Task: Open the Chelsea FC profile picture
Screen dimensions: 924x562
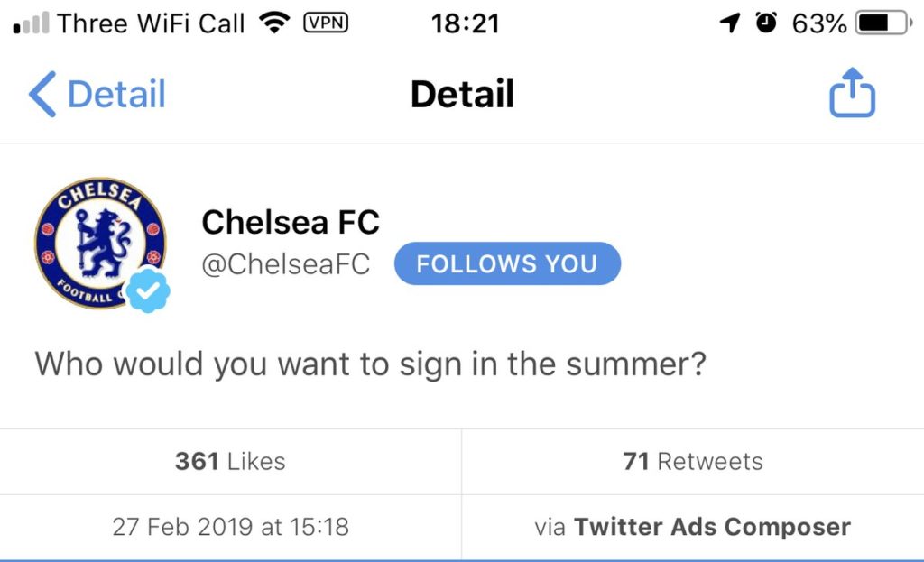Action: [100, 243]
